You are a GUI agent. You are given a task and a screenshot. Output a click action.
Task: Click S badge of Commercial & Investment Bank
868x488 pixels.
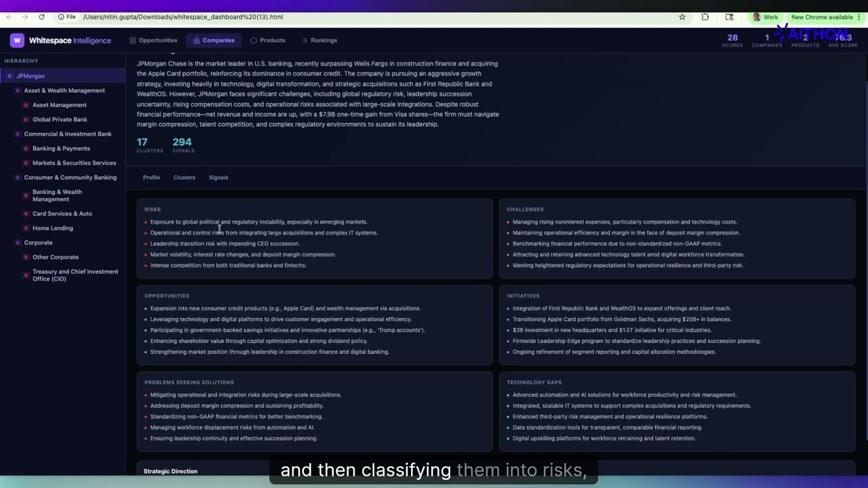18,134
